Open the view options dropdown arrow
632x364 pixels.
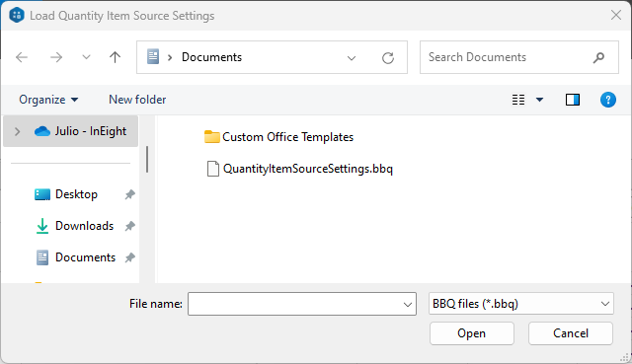[x=539, y=100]
